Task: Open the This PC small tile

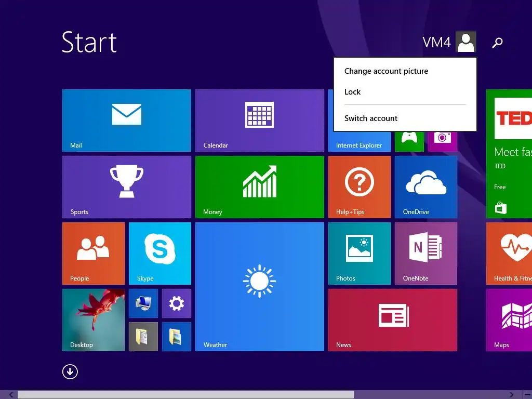Action: [x=143, y=303]
